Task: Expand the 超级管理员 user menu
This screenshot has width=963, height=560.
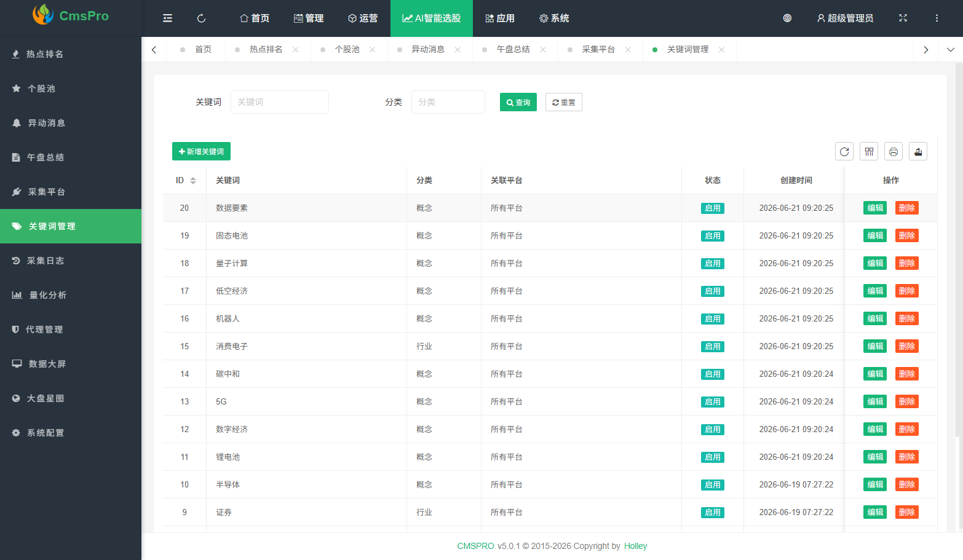Action: [845, 18]
